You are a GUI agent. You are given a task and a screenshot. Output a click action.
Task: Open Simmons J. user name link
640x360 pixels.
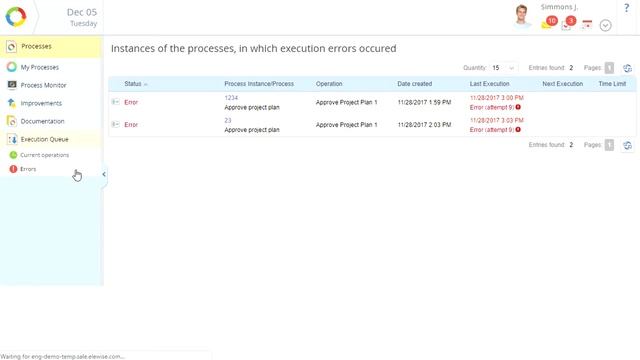point(559,7)
